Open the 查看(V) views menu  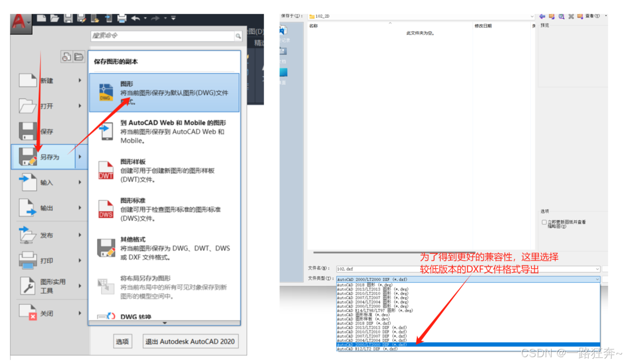pos(592,16)
